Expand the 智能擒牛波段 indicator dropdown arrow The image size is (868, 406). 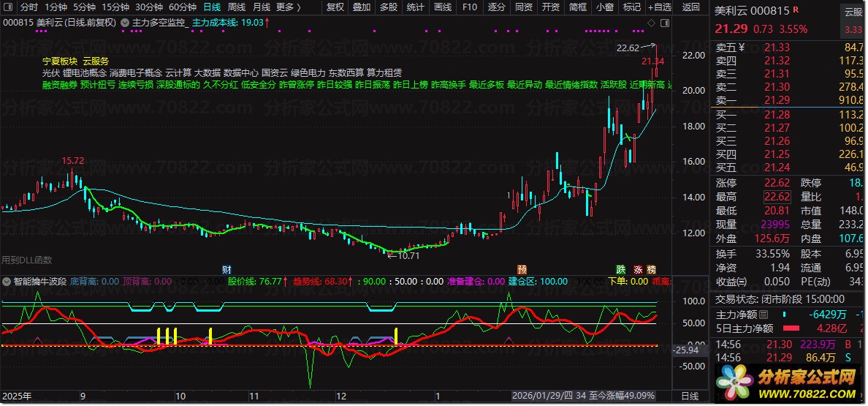(7, 281)
